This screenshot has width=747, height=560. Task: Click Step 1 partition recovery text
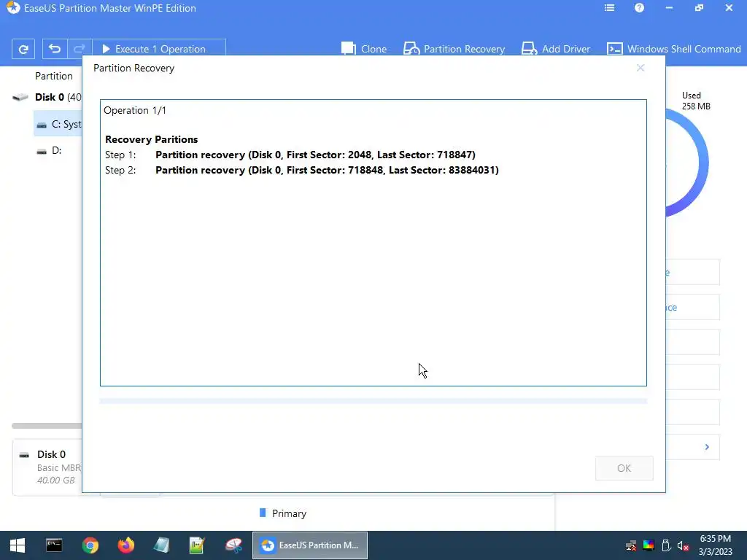pos(315,155)
